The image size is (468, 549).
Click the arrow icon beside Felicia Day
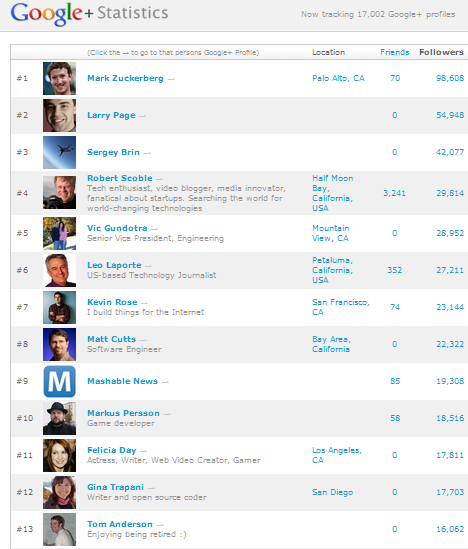coord(143,451)
